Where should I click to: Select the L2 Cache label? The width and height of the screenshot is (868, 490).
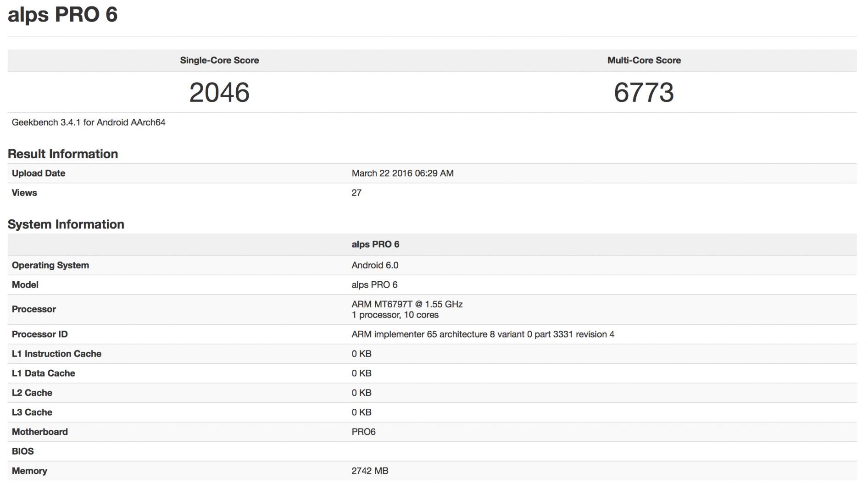coord(32,393)
